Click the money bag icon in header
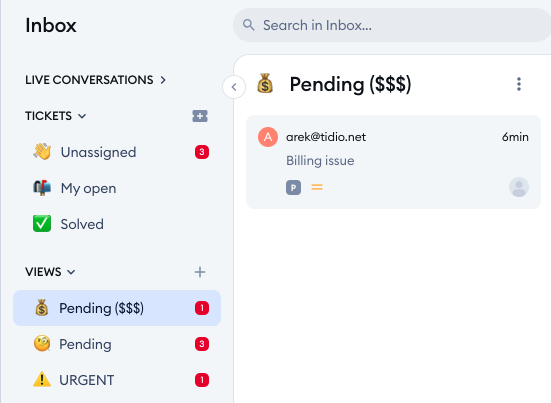551x403 pixels. tap(265, 83)
